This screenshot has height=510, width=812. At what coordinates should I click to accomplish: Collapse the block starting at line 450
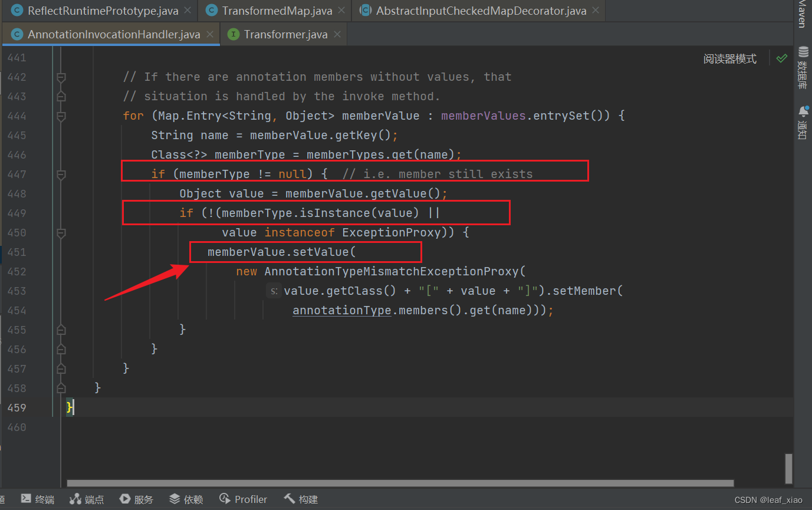61,233
